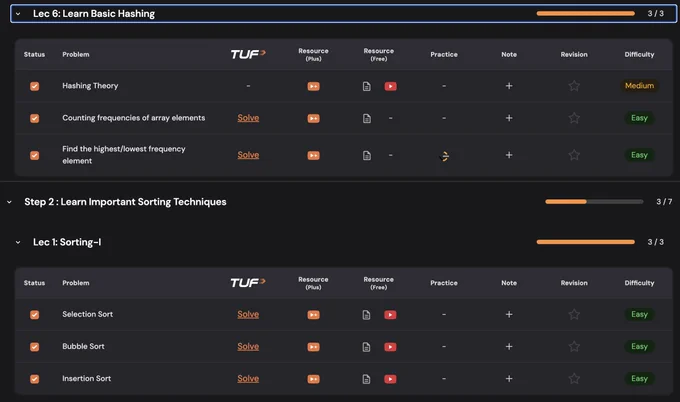Click 'Lec 6: Learn Basic Hashing' heading

click(94, 14)
